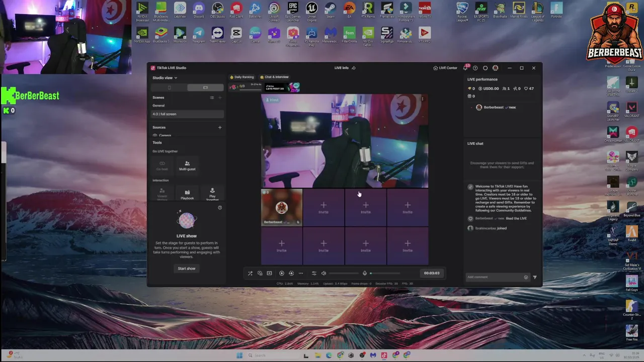Open TikTok LIVE Studio settings gear
Screen dimensions: 644x362
(x=485, y=68)
